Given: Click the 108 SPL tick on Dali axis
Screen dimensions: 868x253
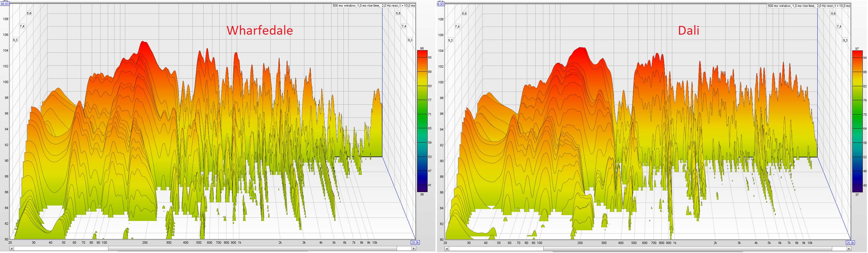Looking at the screenshot, I should tap(441, 19).
